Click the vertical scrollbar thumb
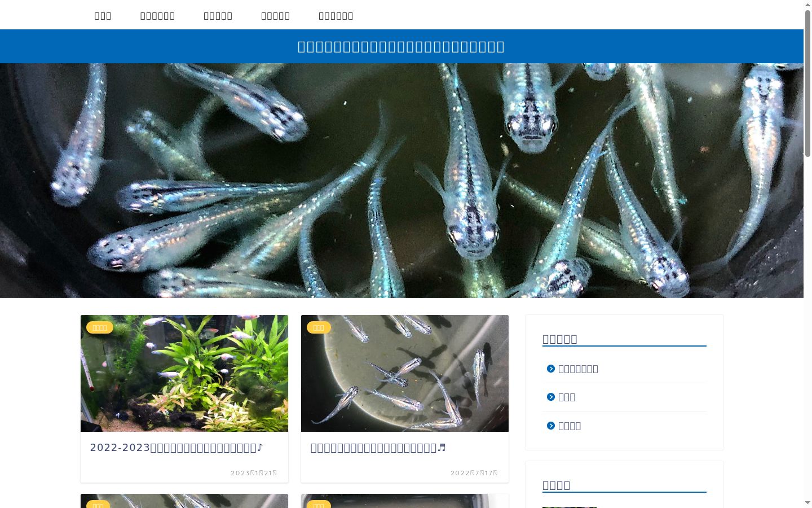Viewport: 812px width, 508px height. tap(807, 83)
